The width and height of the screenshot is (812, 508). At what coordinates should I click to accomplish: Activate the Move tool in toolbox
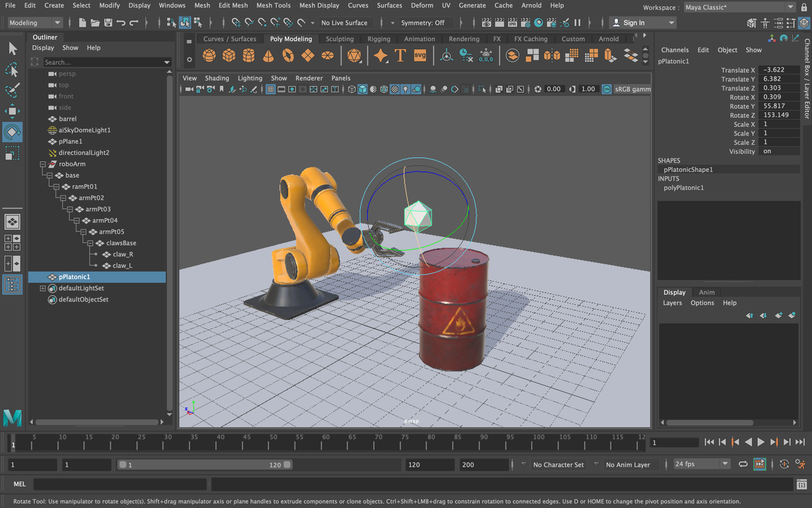[x=12, y=111]
